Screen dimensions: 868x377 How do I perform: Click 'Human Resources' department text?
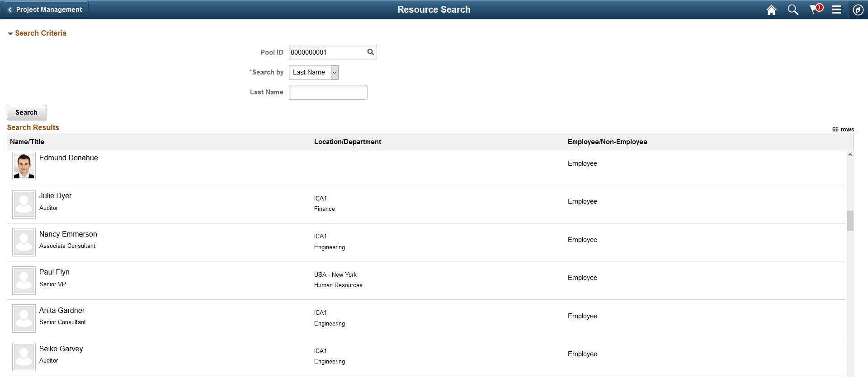[338, 285]
